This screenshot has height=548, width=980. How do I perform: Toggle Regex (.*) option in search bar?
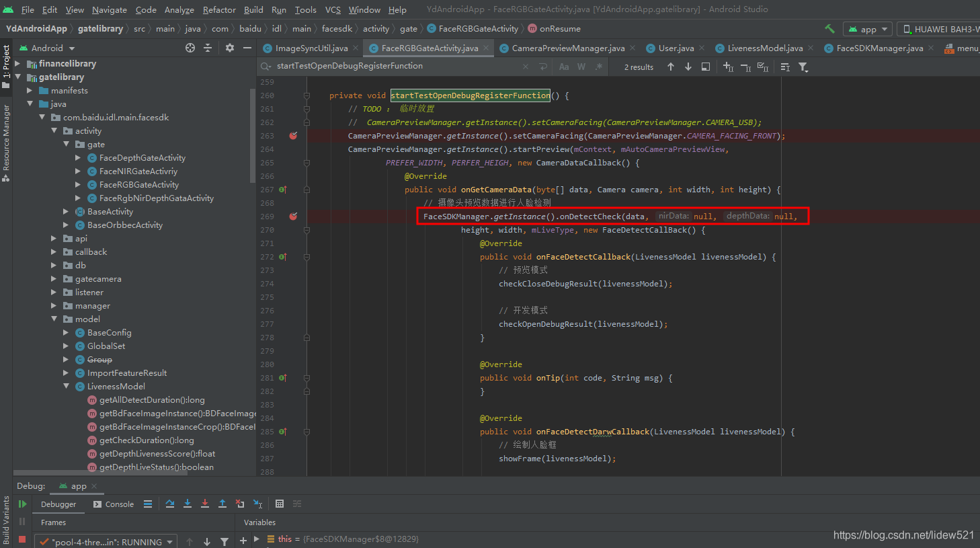click(x=599, y=67)
